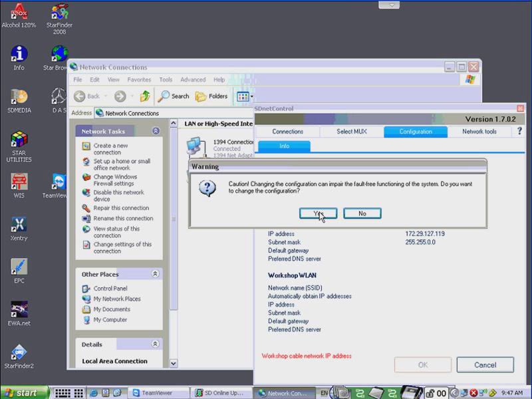The height and width of the screenshot is (399, 532).
Task: Open the Advanced menu
Action: pos(193,80)
